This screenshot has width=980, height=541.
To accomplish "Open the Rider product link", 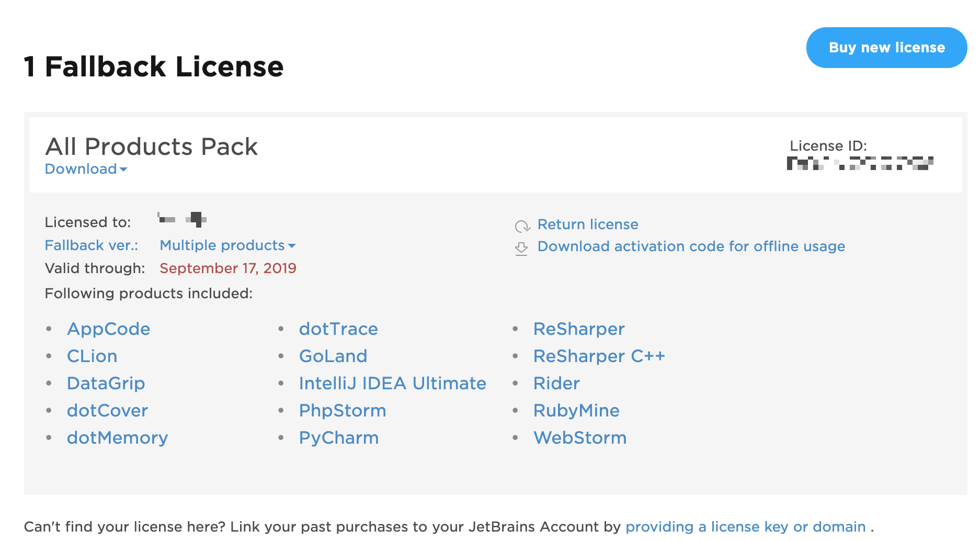I will pyautogui.click(x=556, y=384).
